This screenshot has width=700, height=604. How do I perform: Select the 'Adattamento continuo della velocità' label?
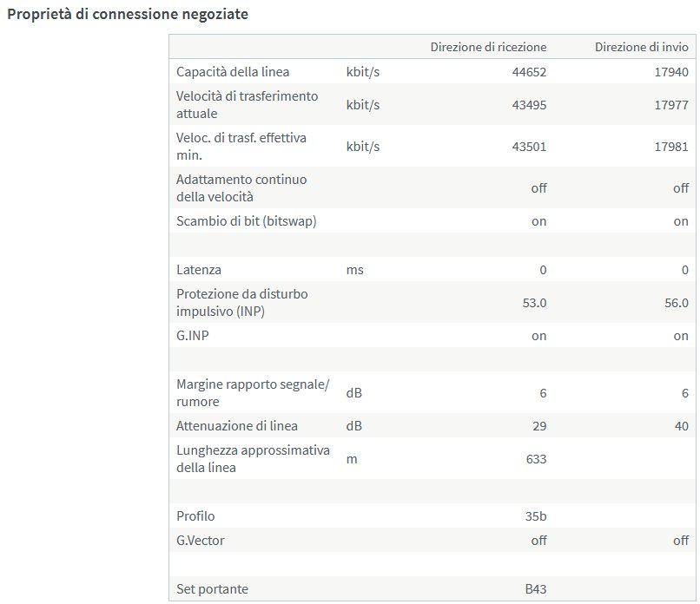241,187
